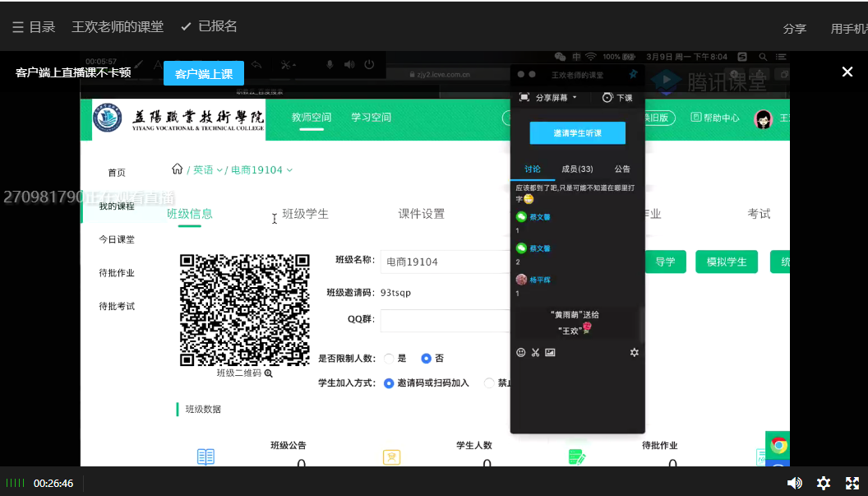The height and width of the screenshot is (496, 868).
Task: Select '否' radio for limiting class size
Action: click(x=426, y=359)
